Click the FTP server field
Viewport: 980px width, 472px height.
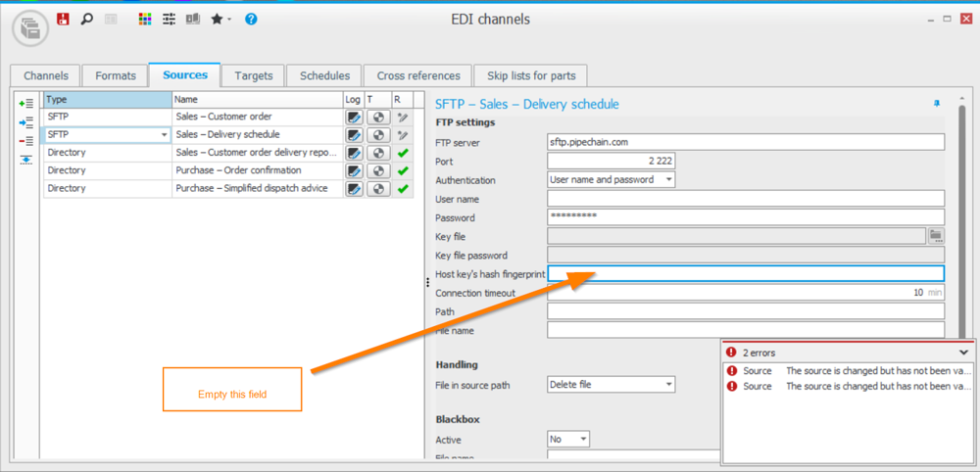746,142
